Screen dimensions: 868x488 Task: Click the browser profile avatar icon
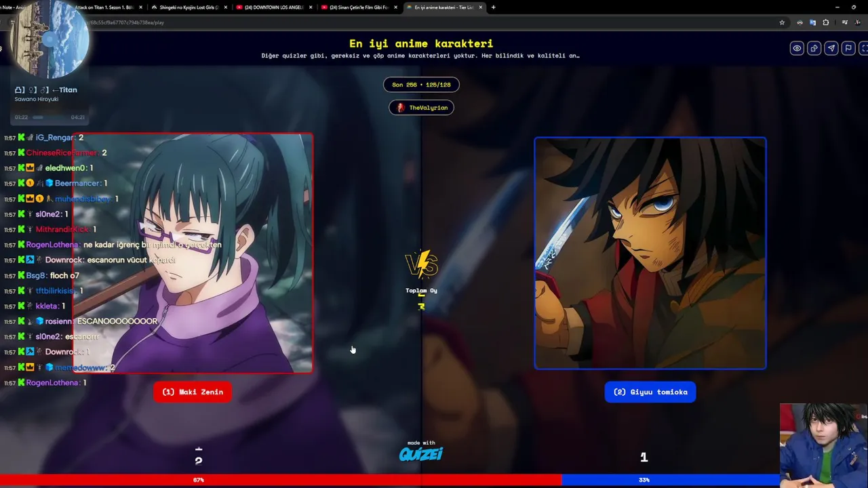(857, 22)
